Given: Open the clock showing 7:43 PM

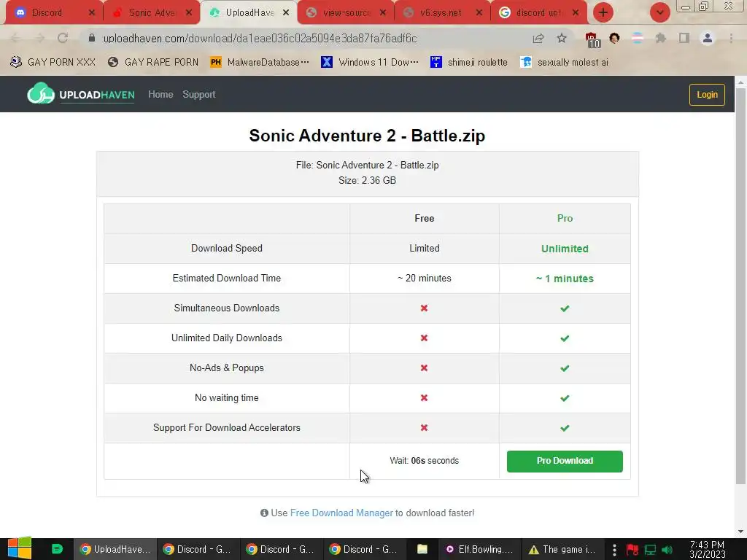Looking at the screenshot, I should tap(708, 549).
